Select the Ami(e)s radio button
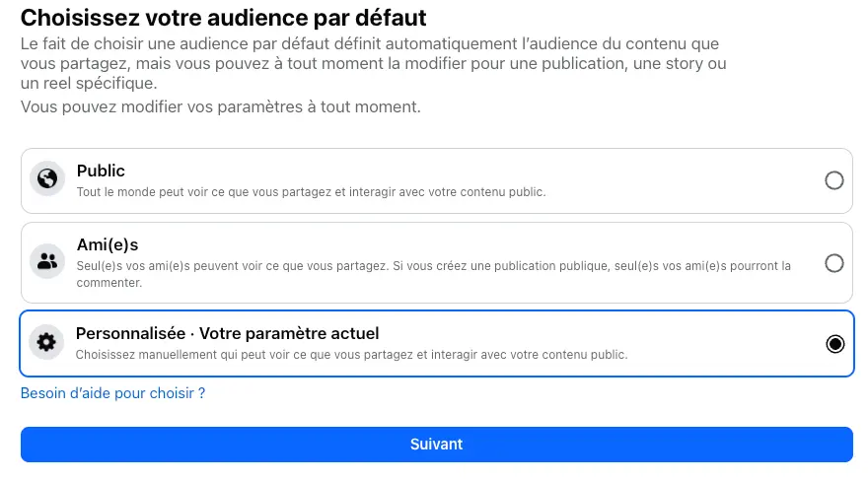868x481 pixels. pyautogui.click(x=834, y=263)
